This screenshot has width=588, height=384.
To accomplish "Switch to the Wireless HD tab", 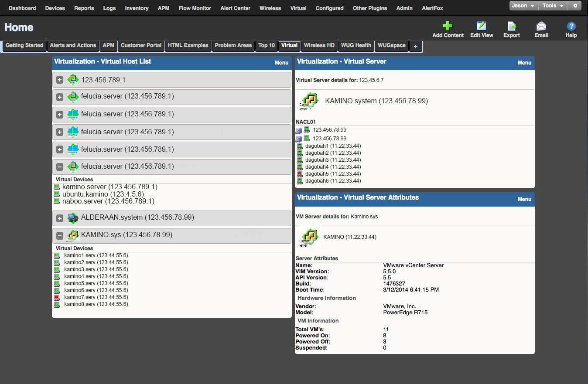I will 319,46.
